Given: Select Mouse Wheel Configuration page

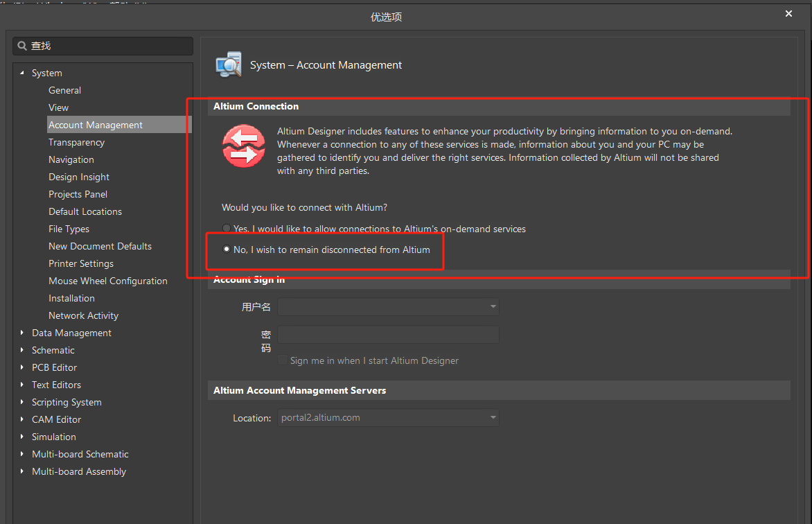Looking at the screenshot, I should point(107,281).
